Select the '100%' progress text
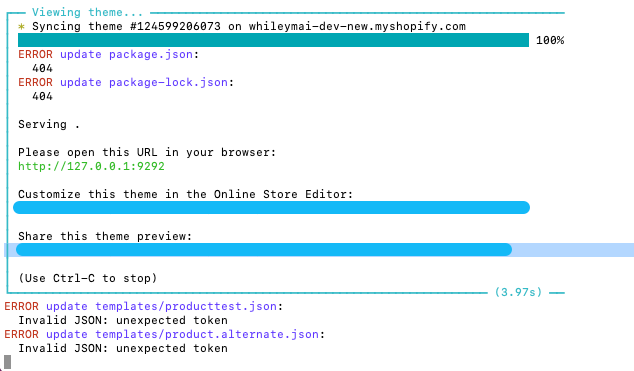 [550, 40]
